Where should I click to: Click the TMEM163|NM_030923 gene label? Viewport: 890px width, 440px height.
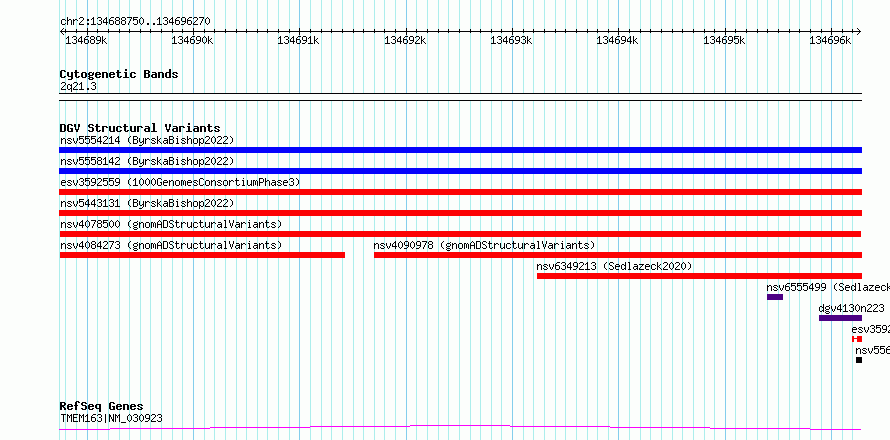coord(111,418)
